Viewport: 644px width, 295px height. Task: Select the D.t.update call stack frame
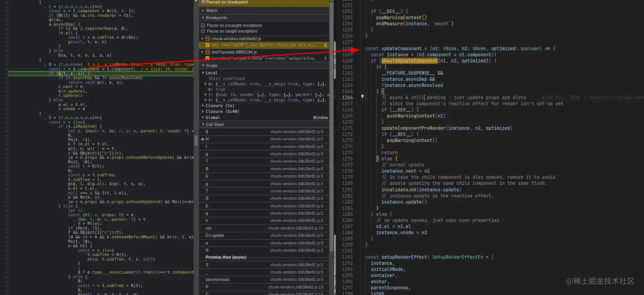(264, 235)
